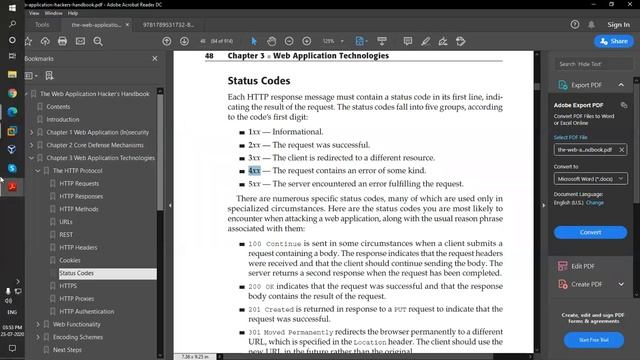The width and height of the screenshot is (640, 360).
Task: Expand the Create PDF section
Action: 621,284
